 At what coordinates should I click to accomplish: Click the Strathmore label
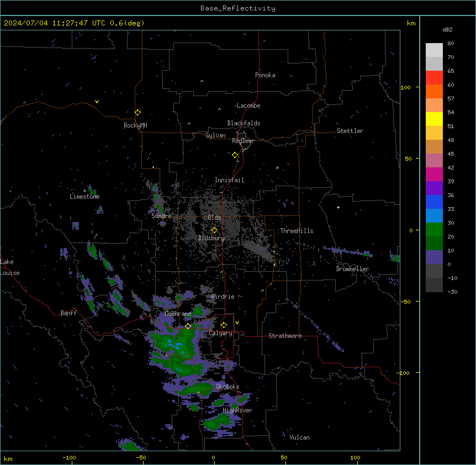pos(285,336)
